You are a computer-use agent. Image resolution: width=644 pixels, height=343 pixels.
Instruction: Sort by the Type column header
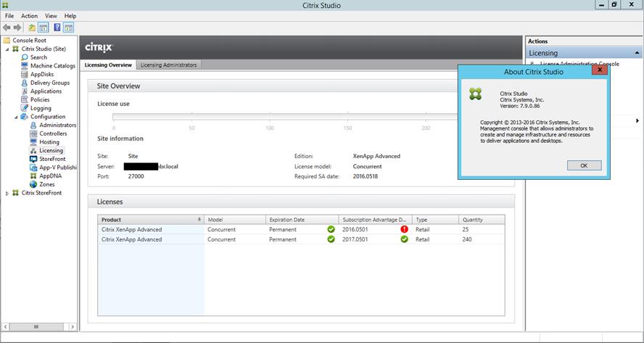pyautogui.click(x=435, y=220)
